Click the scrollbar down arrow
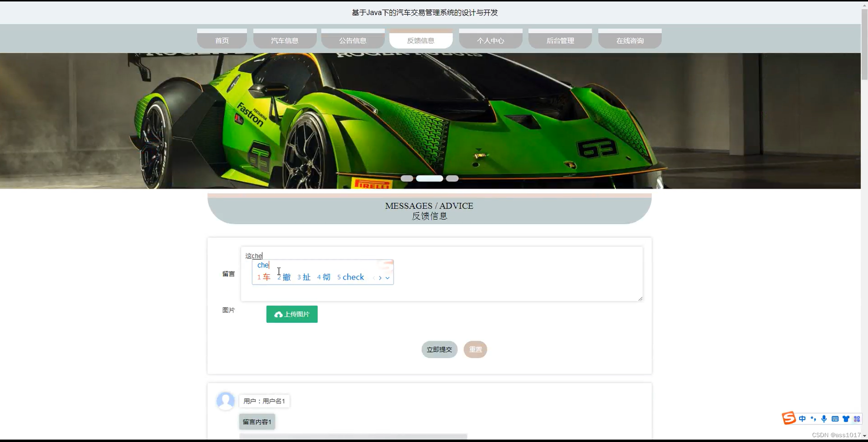The image size is (868, 442). tap(864, 436)
